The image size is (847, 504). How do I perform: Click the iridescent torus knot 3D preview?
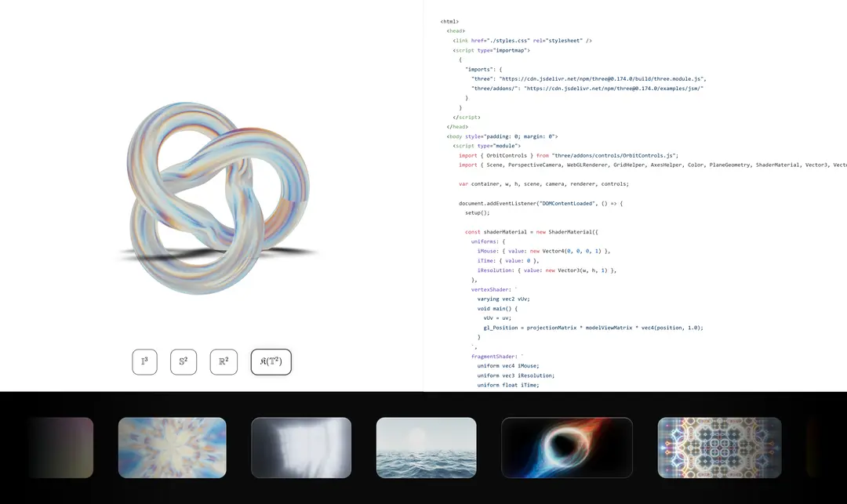[x=219, y=198]
